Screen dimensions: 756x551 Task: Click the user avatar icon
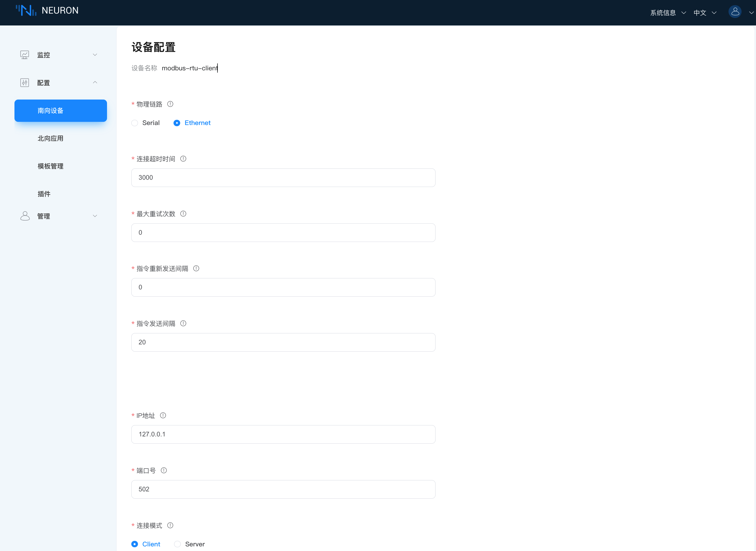(x=735, y=12)
